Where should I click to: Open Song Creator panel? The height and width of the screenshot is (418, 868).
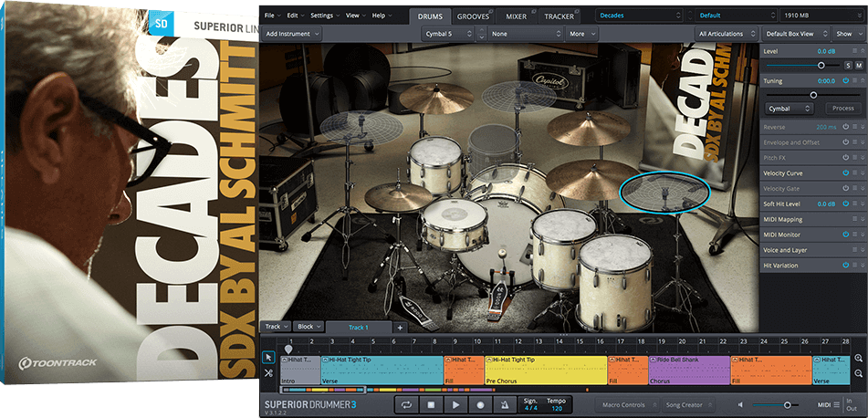point(688,404)
